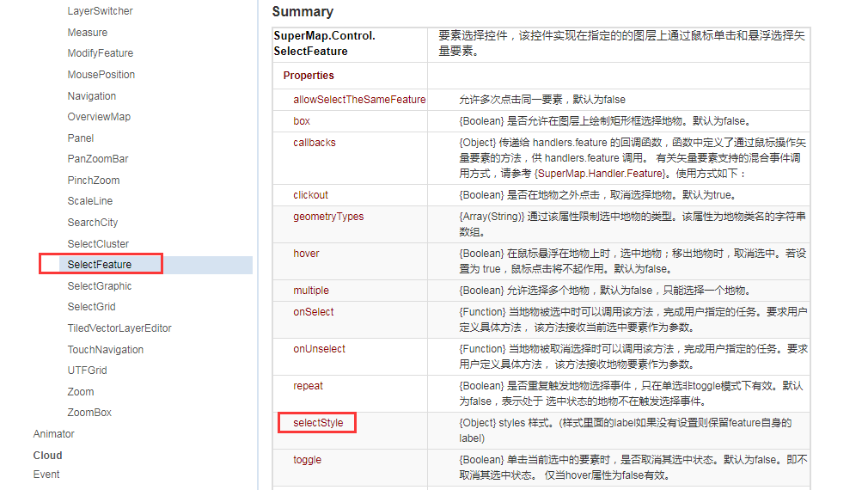Open allowSelectTheSameFeature property link
This screenshot has width=868, height=490.
click(x=359, y=100)
